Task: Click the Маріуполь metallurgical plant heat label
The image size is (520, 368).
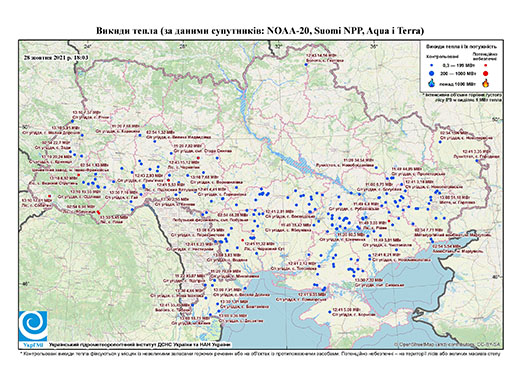Action: tap(452, 233)
